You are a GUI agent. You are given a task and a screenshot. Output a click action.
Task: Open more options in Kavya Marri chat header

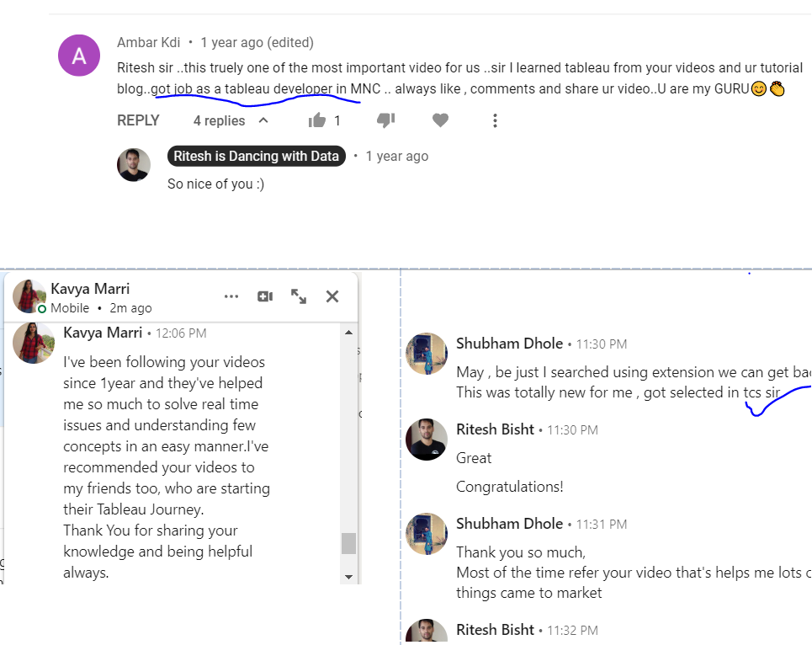click(x=231, y=296)
